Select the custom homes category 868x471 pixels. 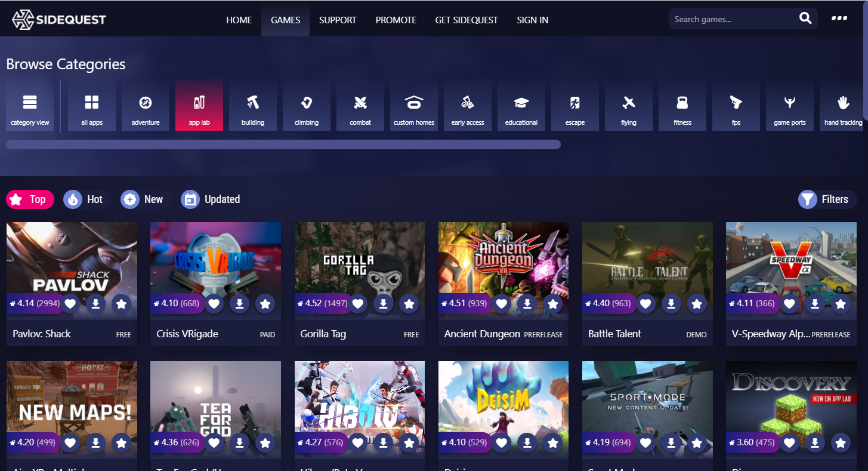[x=414, y=105]
